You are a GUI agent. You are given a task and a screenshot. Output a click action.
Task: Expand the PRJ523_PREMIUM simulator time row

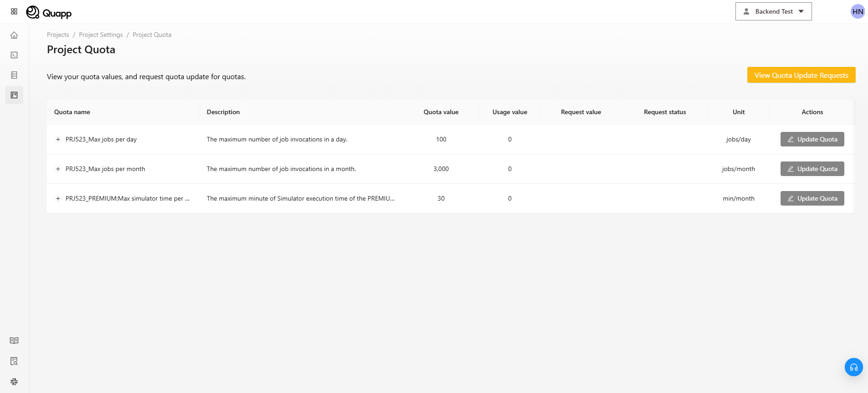tap(58, 199)
